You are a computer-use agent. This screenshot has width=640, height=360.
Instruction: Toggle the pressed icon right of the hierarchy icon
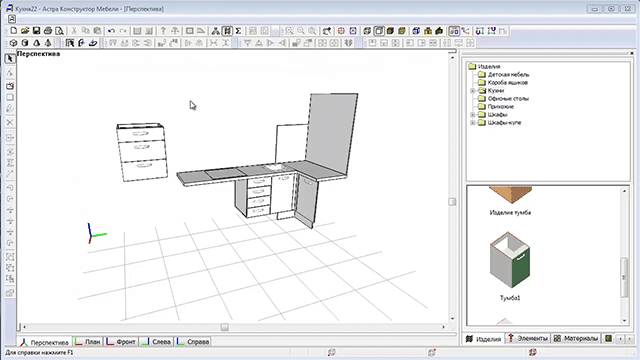[x=227, y=31]
